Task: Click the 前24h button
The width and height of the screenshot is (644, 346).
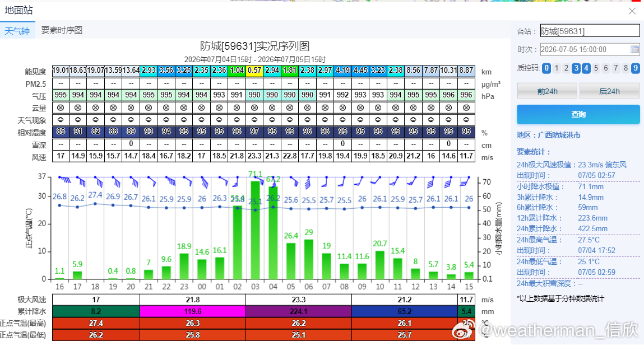Action: click(x=547, y=91)
